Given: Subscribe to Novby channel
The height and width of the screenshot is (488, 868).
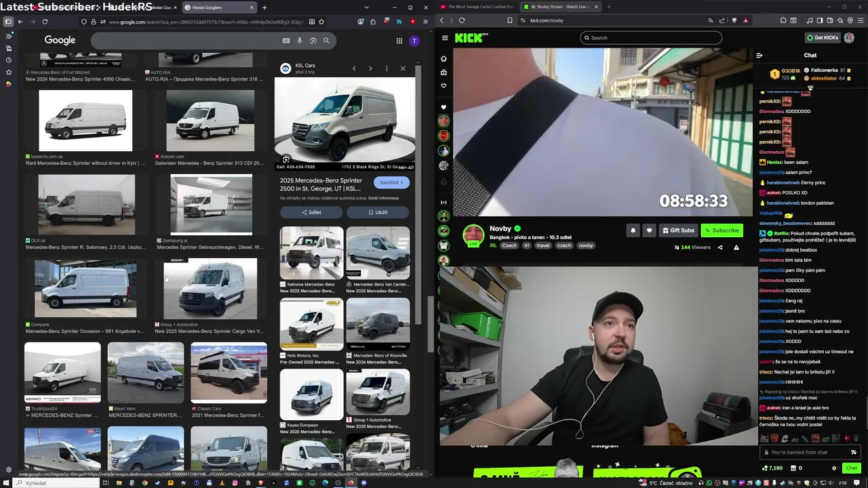Looking at the screenshot, I should pos(722,230).
